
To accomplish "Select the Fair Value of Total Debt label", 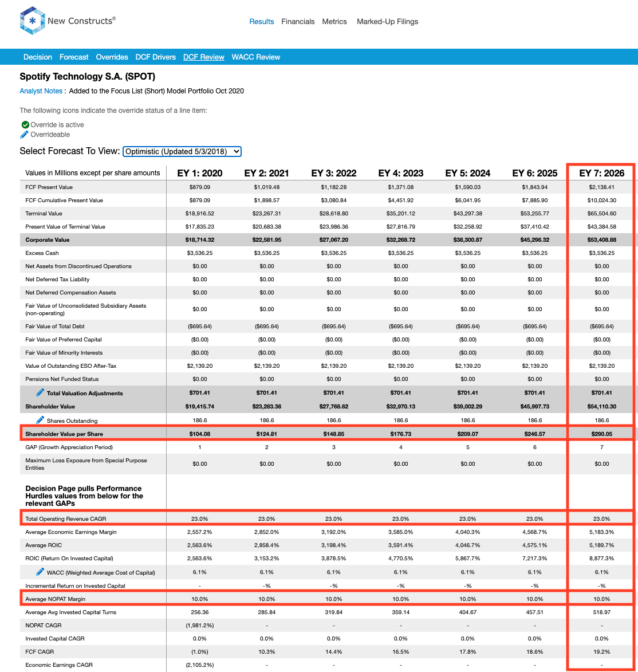I will point(55,326).
